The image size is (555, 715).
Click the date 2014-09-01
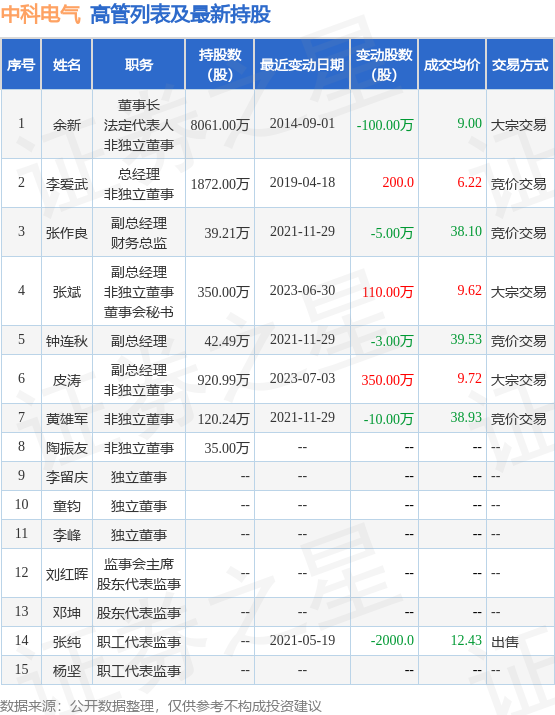[302, 124]
